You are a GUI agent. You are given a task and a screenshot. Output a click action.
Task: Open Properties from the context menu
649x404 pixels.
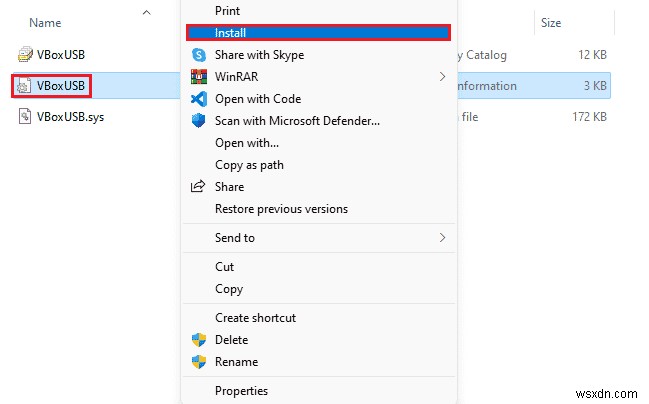coord(241,391)
